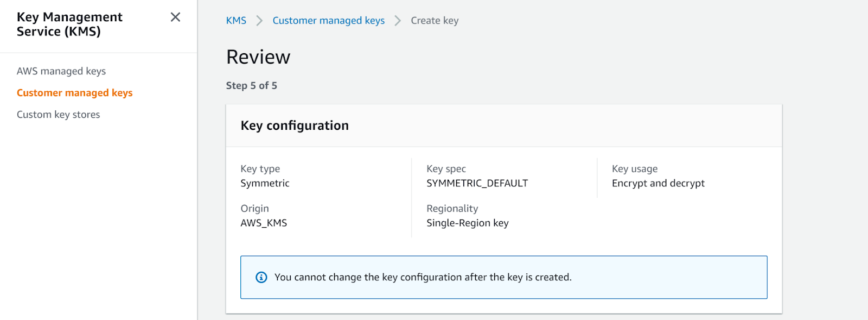
Task: Click the Key configuration panel header
Action: 295,126
